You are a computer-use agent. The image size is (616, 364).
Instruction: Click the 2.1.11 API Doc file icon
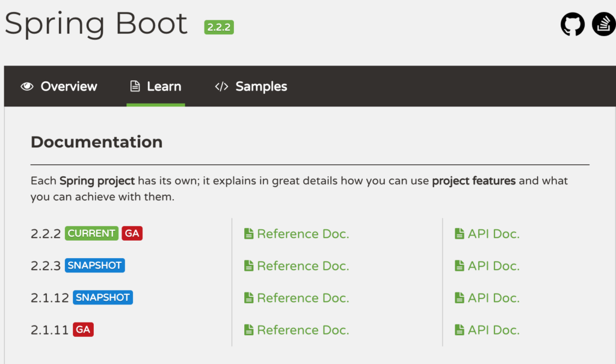[x=459, y=330]
